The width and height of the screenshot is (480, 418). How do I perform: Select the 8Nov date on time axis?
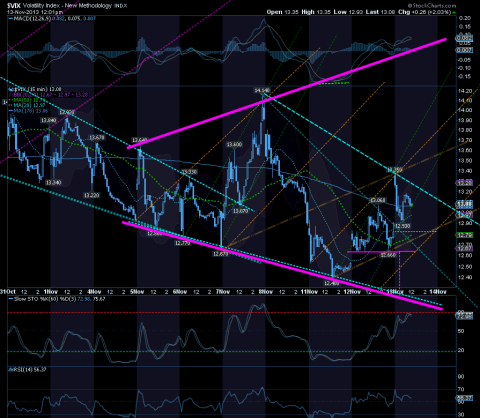point(266,292)
